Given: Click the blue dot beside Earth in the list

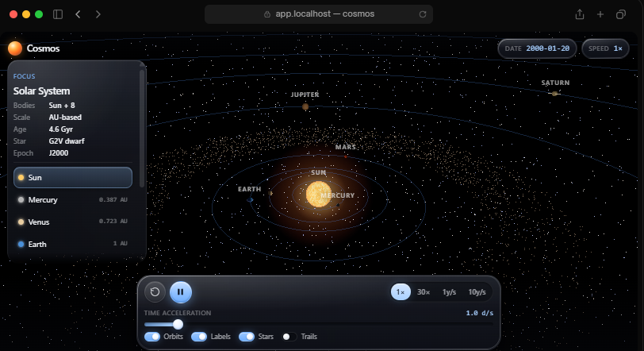Looking at the screenshot, I should (x=21, y=244).
